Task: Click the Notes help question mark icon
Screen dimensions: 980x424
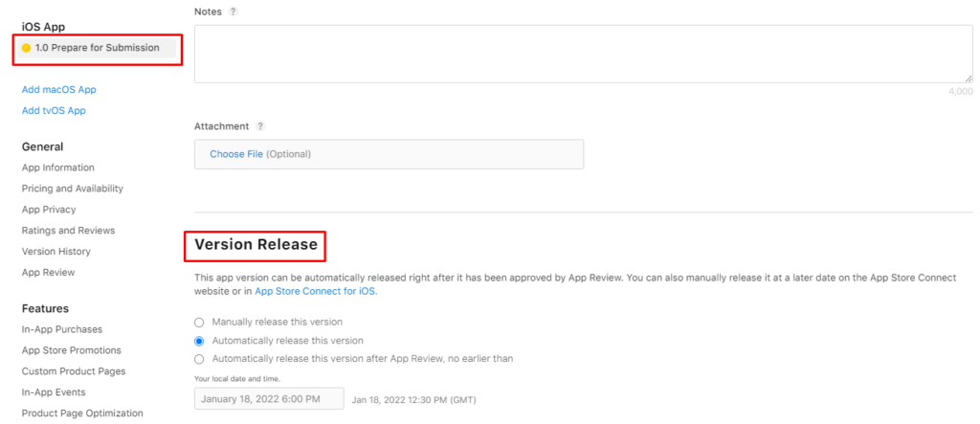Action: pyautogui.click(x=234, y=11)
